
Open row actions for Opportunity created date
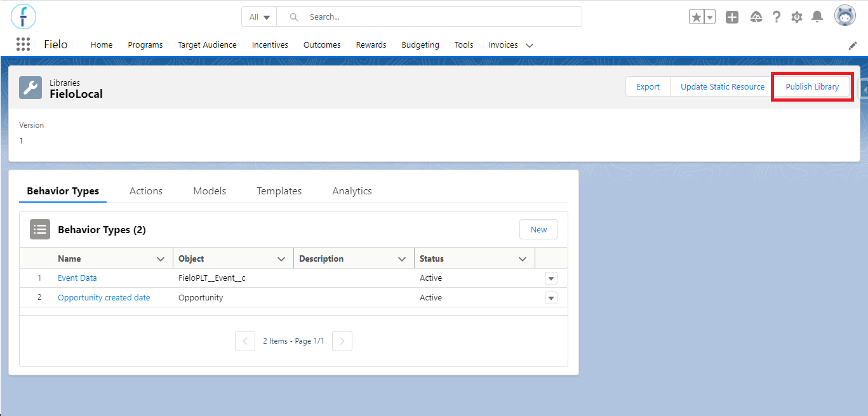pyautogui.click(x=551, y=298)
